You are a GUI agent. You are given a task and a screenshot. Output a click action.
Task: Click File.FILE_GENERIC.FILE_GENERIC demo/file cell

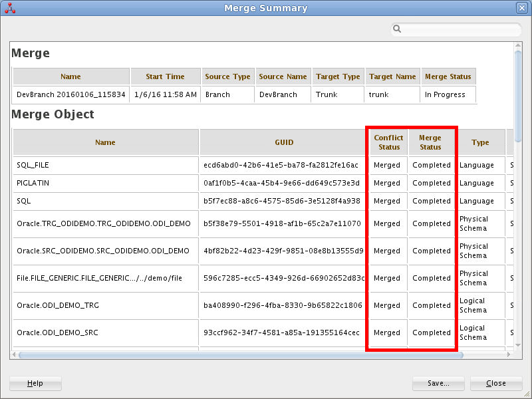tap(106, 278)
